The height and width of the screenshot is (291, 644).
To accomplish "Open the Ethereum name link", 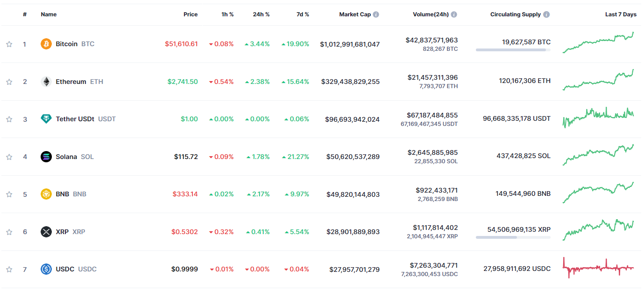I will click(x=71, y=82).
